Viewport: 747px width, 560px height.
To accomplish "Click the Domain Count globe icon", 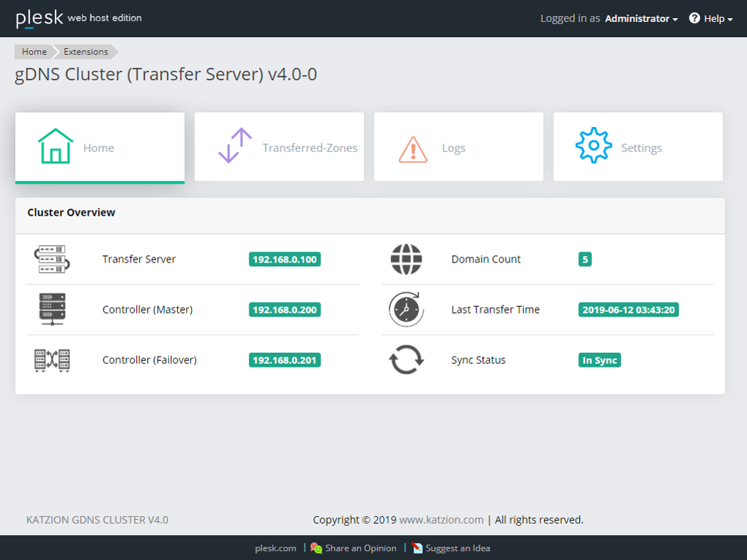I will tap(406, 259).
